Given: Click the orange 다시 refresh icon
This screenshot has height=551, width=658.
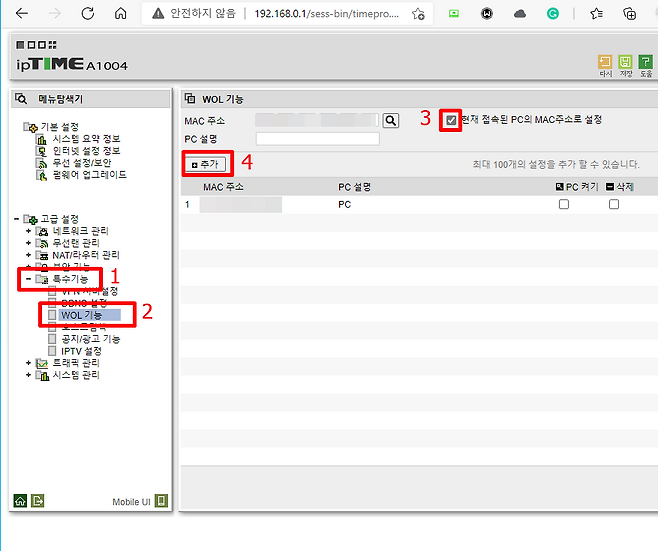Looking at the screenshot, I should coord(605,62).
